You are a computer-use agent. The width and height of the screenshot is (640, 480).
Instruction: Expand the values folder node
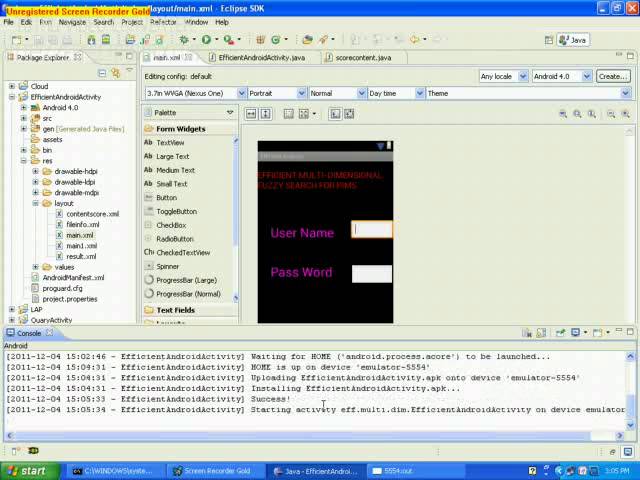click(36, 267)
